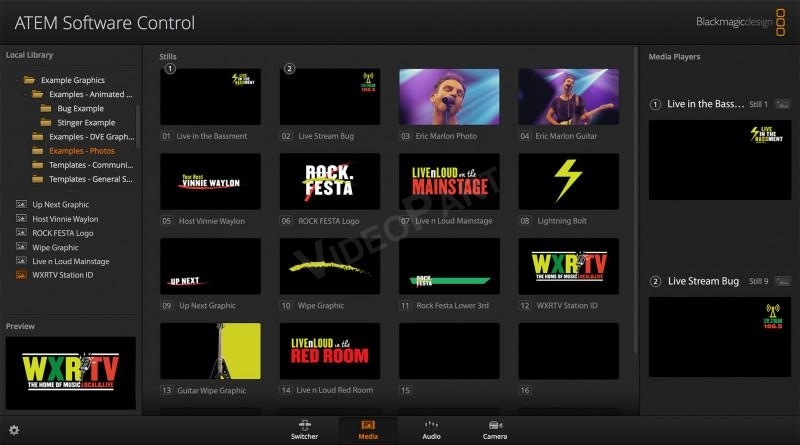This screenshot has height=445, width=800.
Task: Click Media Player 1 preview thumbnail
Action: [x=719, y=160]
